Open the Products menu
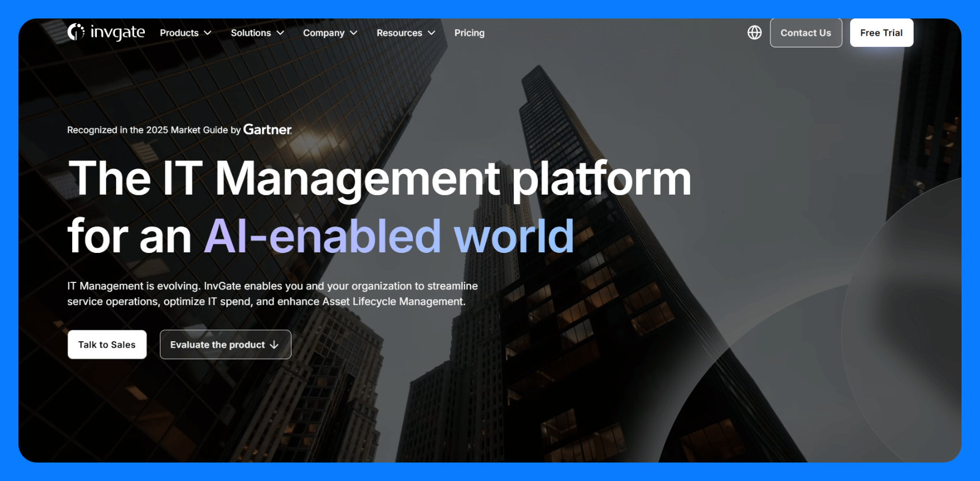Viewport: 980px width, 481px height. tap(185, 33)
